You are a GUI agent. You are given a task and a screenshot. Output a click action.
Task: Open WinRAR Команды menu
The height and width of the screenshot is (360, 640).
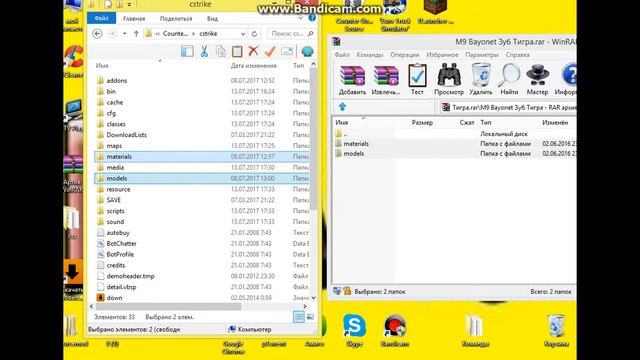[370, 55]
